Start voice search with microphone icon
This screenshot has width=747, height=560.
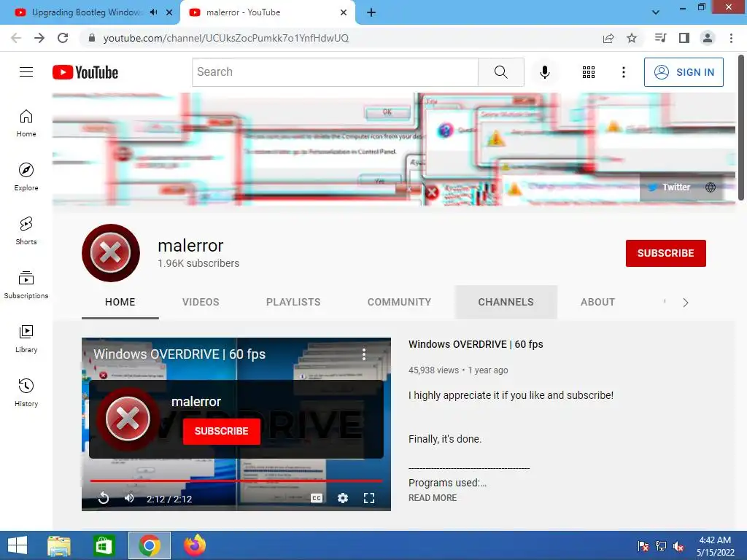544,72
